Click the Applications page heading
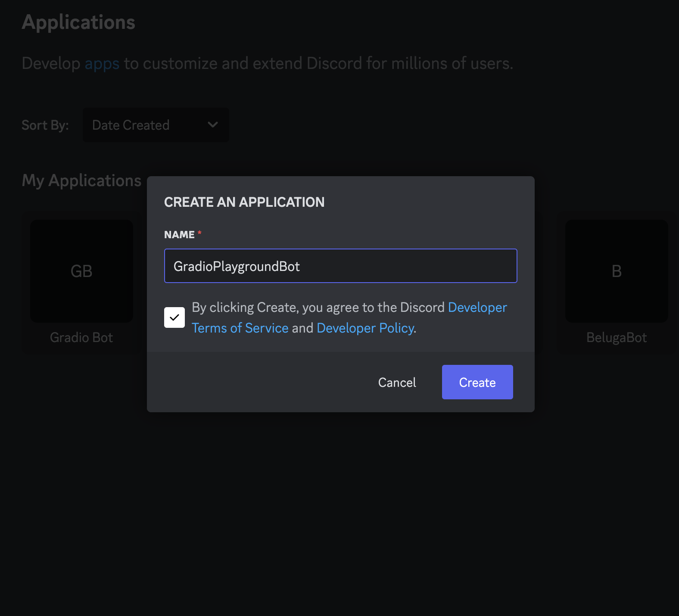Screen dimensions: 679x616 (x=78, y=22)
